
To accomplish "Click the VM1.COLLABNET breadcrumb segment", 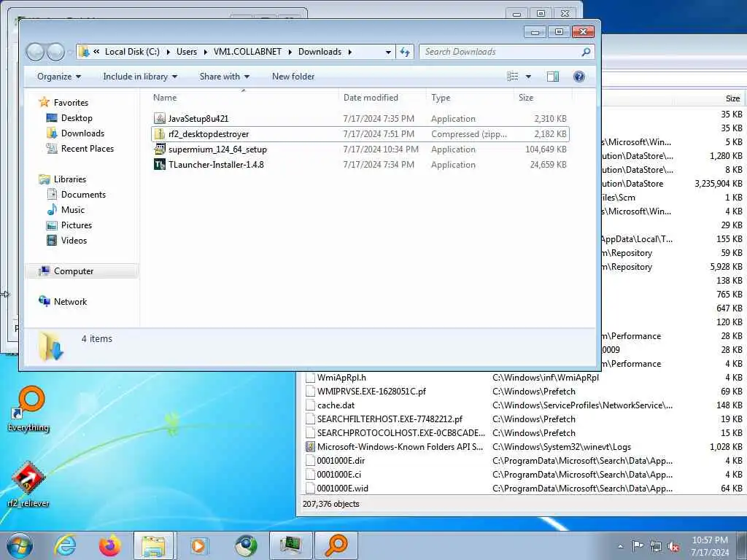I will (247, 52).
